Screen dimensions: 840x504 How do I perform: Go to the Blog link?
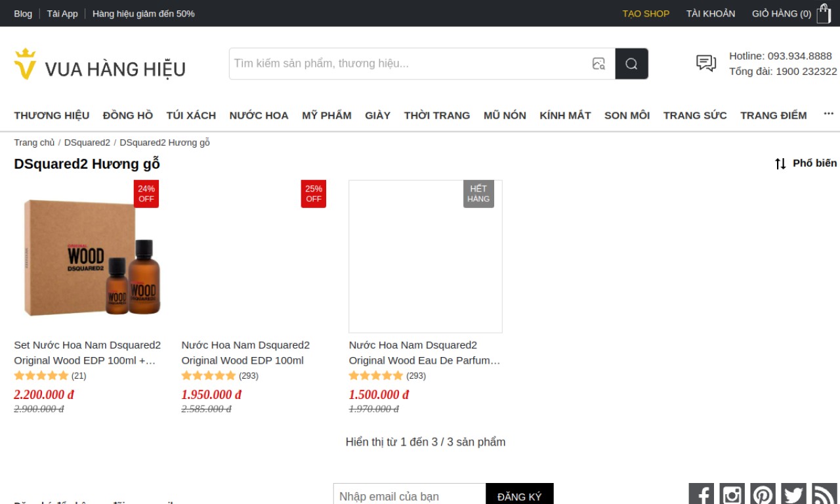coord(23,14)
